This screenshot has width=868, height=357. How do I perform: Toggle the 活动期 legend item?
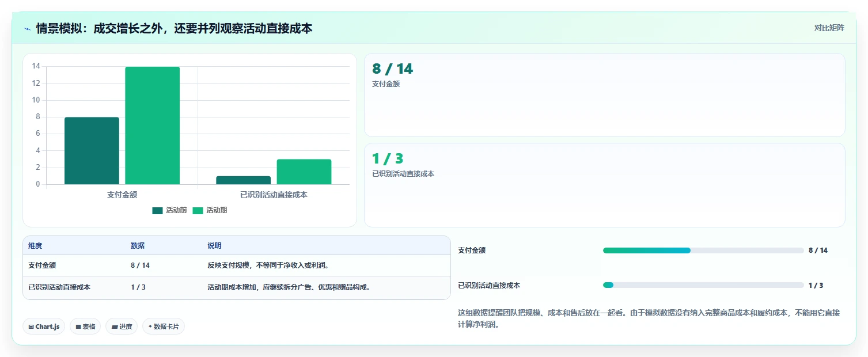(210, 210)
